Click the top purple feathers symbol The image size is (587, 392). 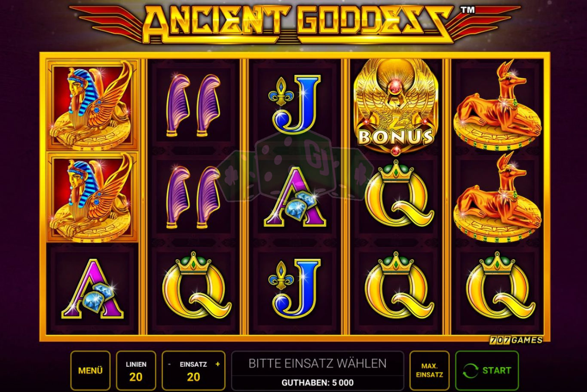193,105
